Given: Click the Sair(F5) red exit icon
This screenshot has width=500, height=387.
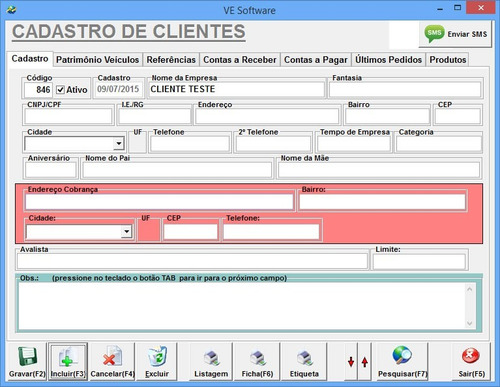Looking at the screenshot, I should point(471,356).
